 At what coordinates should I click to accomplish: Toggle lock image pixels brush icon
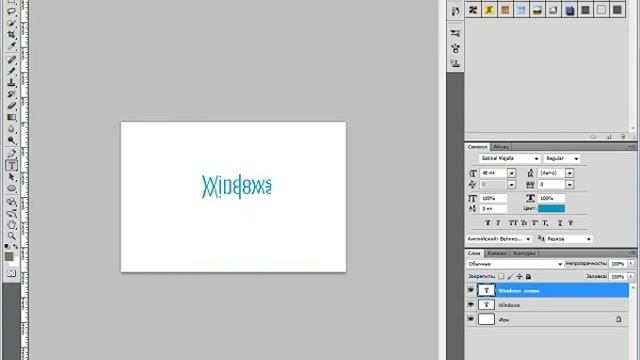click(x=510, y=276)
